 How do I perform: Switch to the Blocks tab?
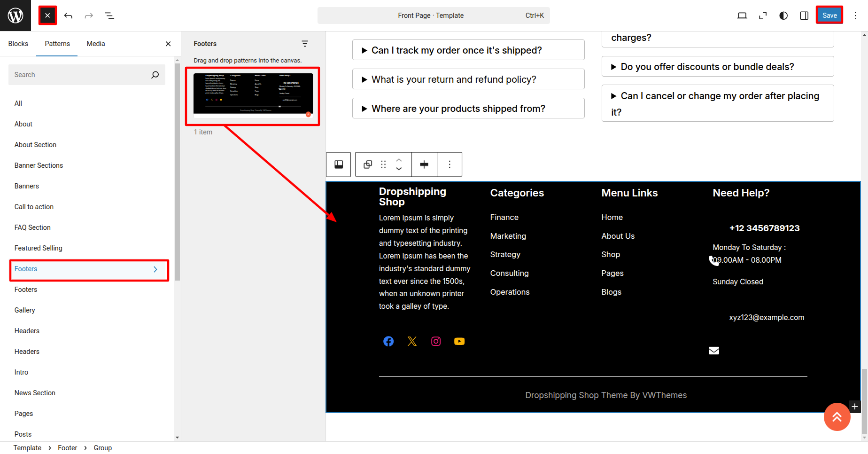[18, 44]
